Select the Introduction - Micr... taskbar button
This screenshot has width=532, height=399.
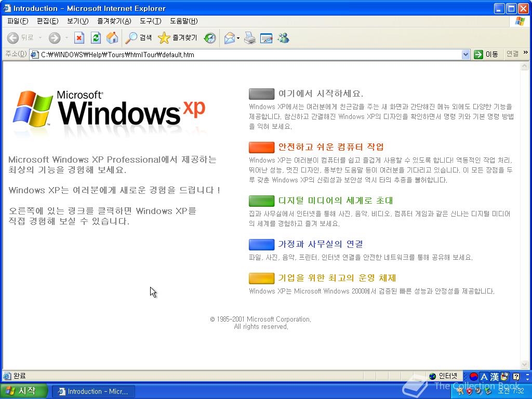coord(94,391)
